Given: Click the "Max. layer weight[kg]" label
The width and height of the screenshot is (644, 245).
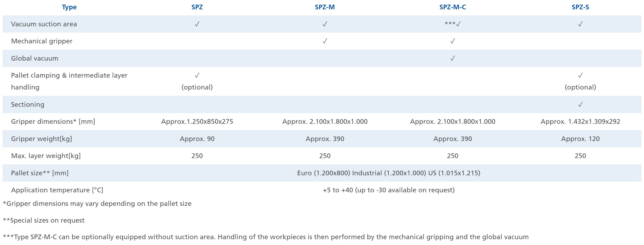Looking at the screenshot, I should coord(46,156).
